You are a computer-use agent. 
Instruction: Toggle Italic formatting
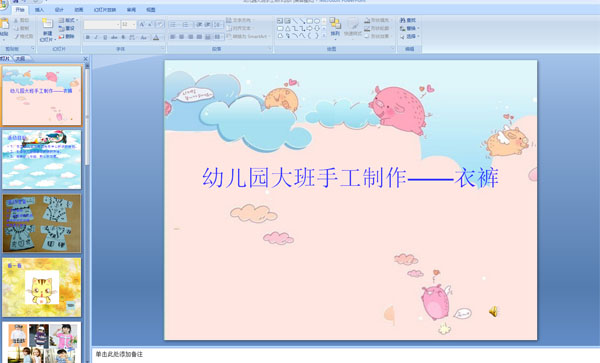coord(96,37)
